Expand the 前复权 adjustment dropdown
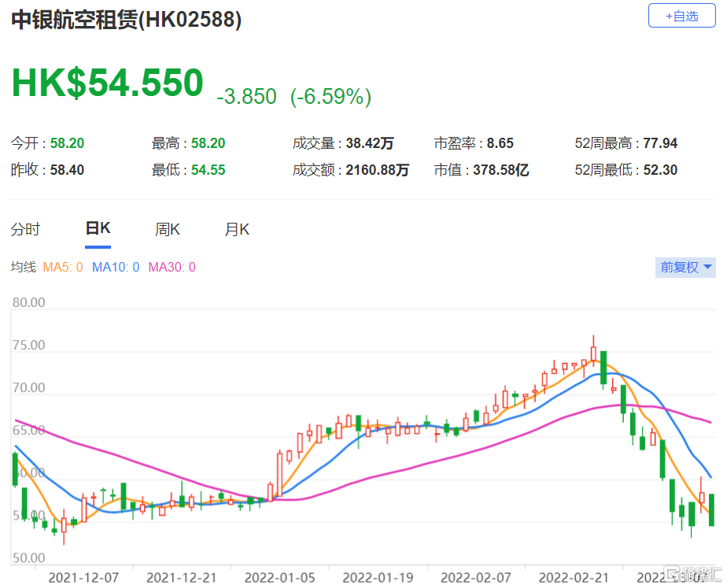Screen dimensions: 727x588 (x=686, y=267)
